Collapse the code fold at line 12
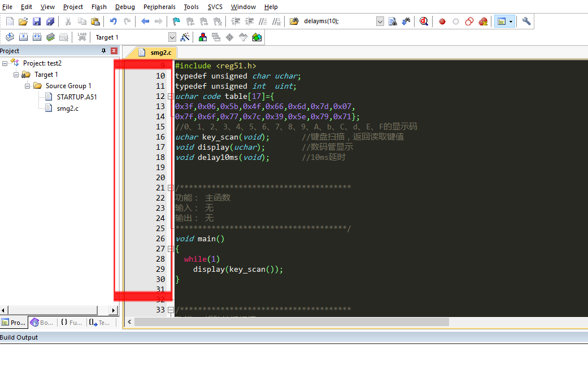 point(170,97)
